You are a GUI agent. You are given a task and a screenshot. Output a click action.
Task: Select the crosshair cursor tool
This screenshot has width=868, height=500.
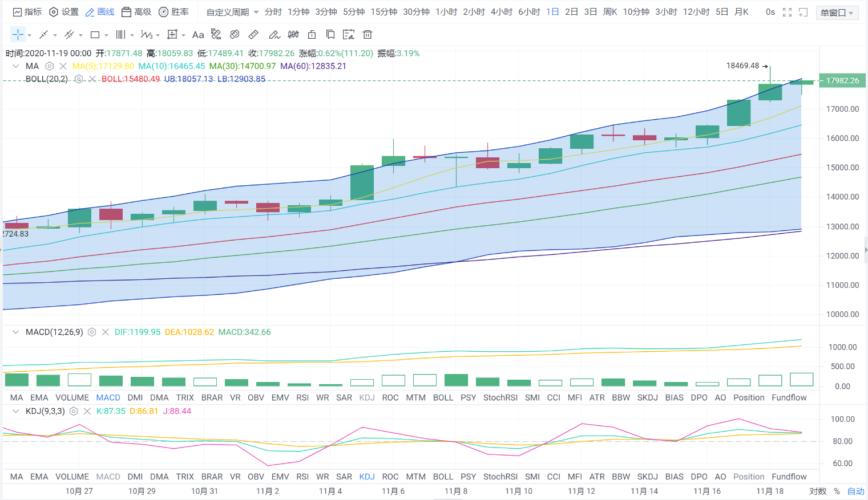click(18, 35)
